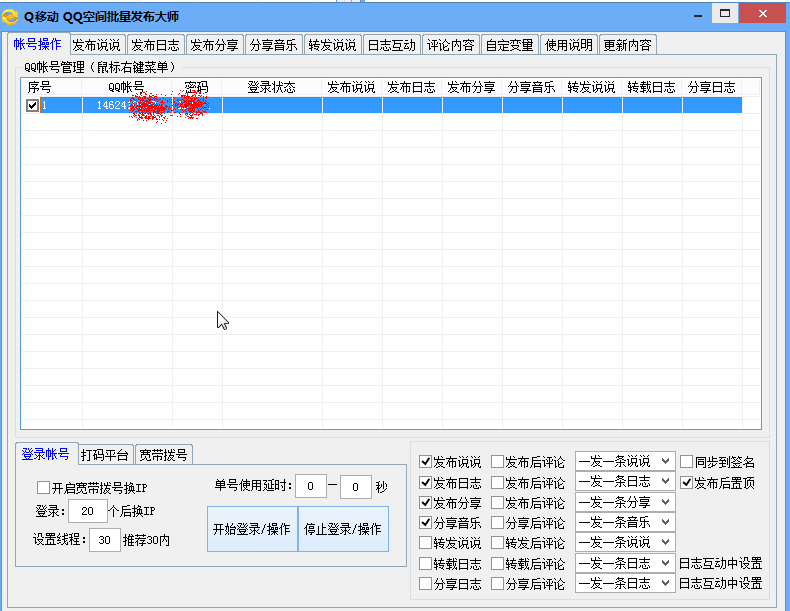Open the 发布分享 tab

point(215,45)
